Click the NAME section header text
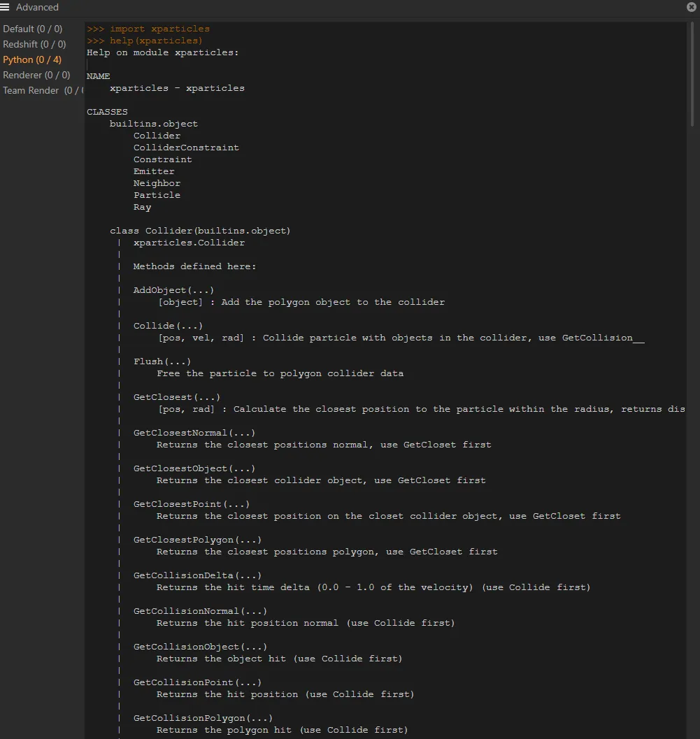 (x=98, y=76)
